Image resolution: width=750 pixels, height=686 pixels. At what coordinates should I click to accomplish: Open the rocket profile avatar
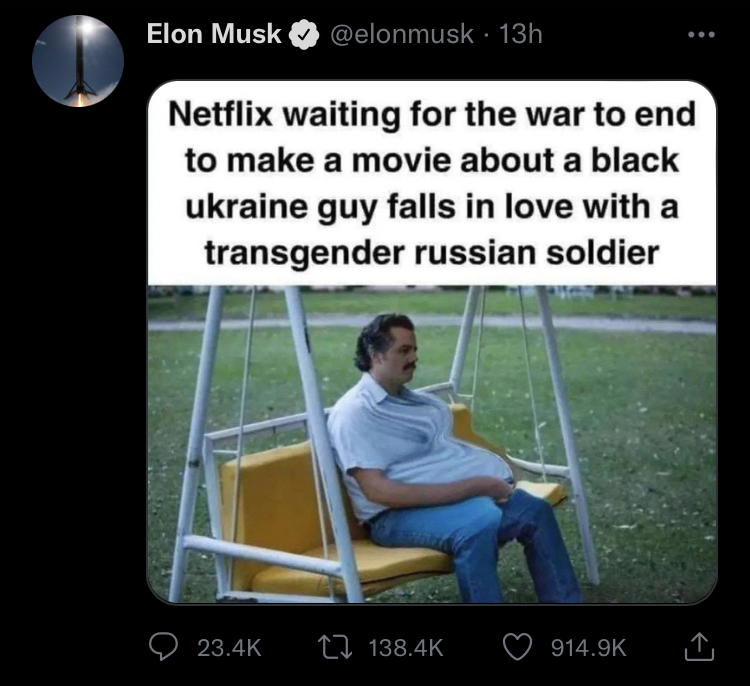click(78, 61)
